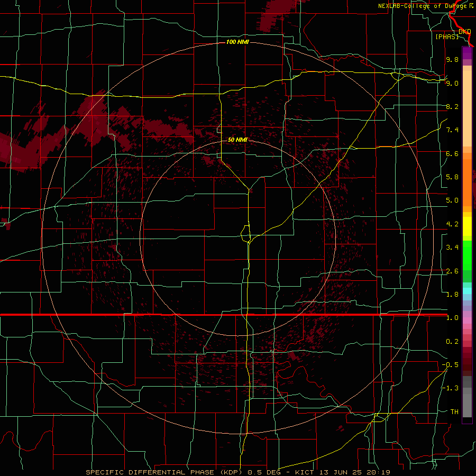The image size is (476, 476).
Task: Click the purple segment atop the color bar
Action: (x=467, y=53)
